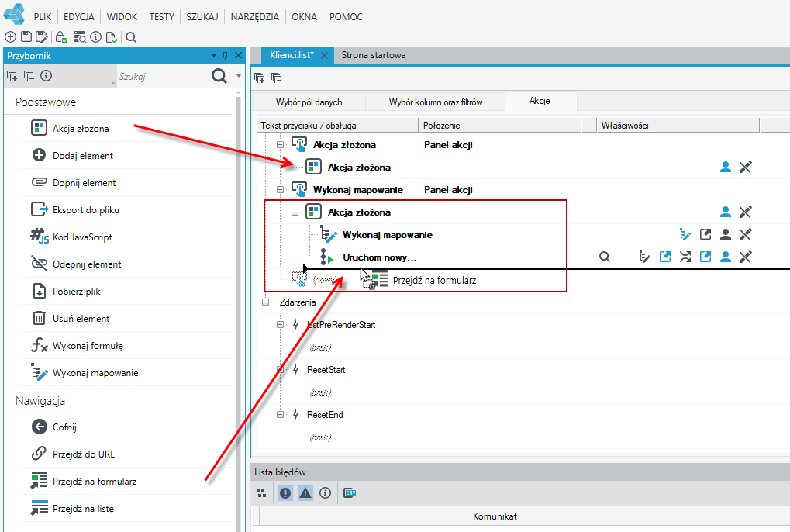Click the toolbox Szukaj search field
This screenshot has width=790, height=532.
point(162,77)
